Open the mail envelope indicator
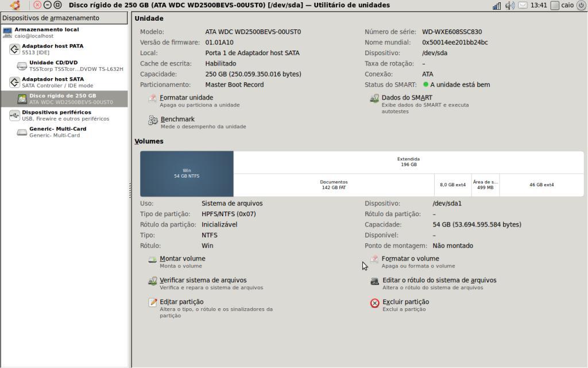Screen dimensions: 588x368 [x=523, y=5]
